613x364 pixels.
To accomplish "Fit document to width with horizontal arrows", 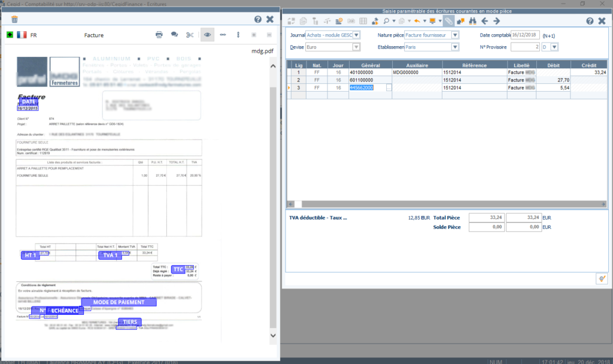I will click(x=223, y=35).
